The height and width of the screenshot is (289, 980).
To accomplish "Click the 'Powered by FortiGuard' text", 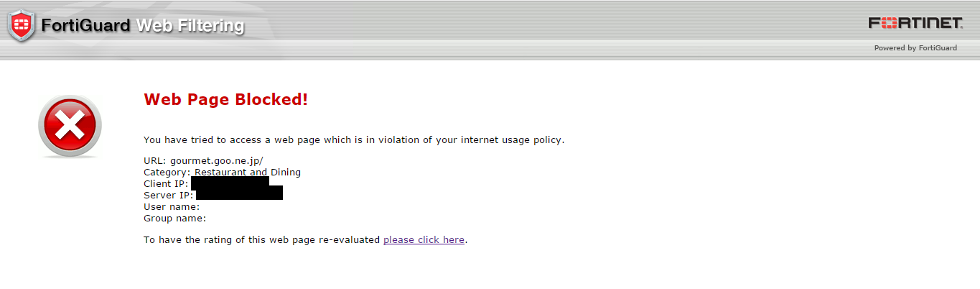I will pyautogui.click(x=915, y=48).
